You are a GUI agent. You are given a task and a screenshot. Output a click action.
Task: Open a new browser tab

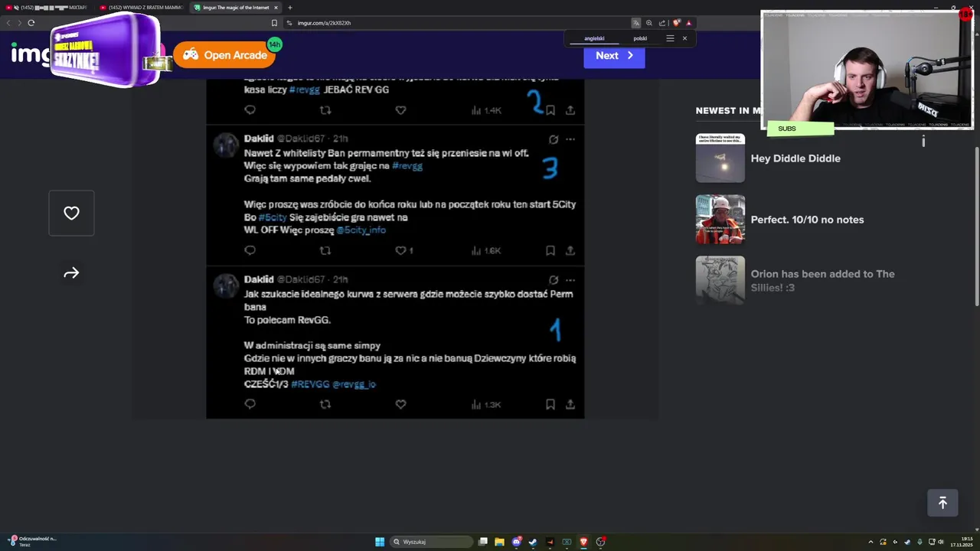point(289,8)
